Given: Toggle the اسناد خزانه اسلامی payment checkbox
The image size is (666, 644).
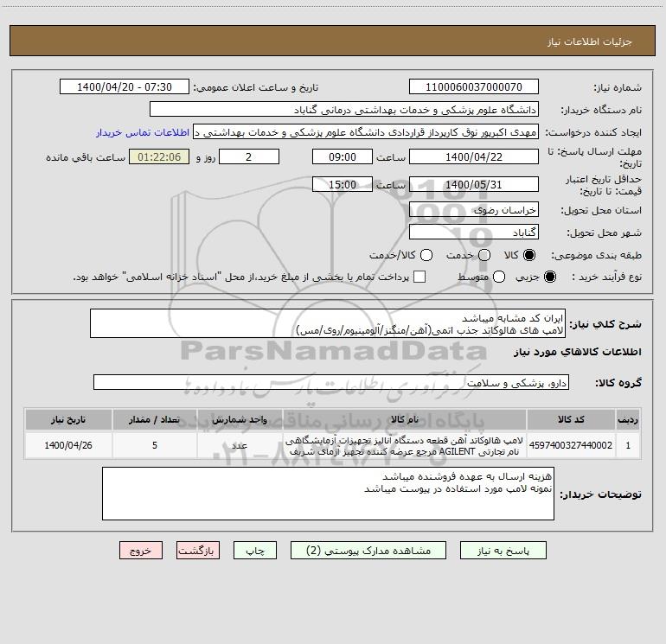Looking at the screenshot, I should (419, 277).
